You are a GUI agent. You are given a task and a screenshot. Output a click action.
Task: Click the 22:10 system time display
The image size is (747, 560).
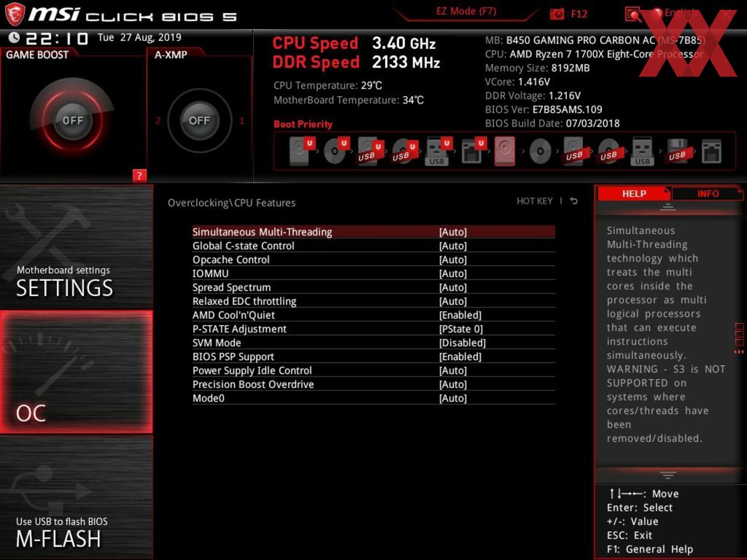click(x=57, y=38)
